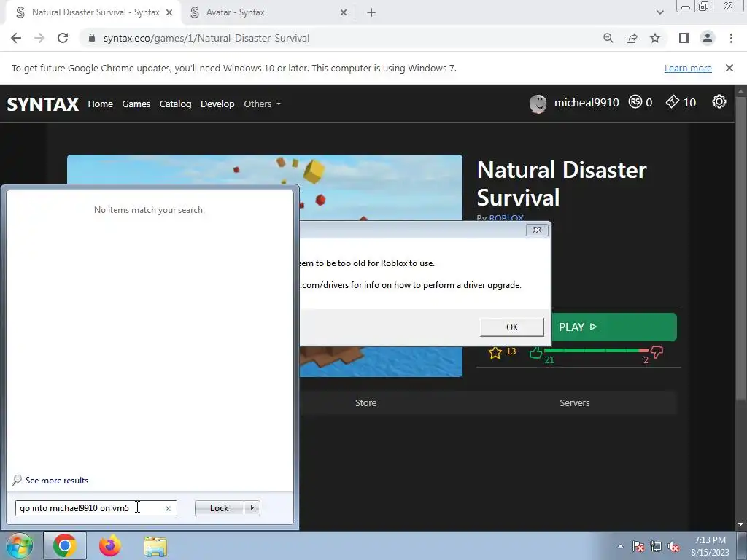Click the SYNTAX logo
Image resolution: width=747 pixels, height=560 pixels.
tap(42, 104)
